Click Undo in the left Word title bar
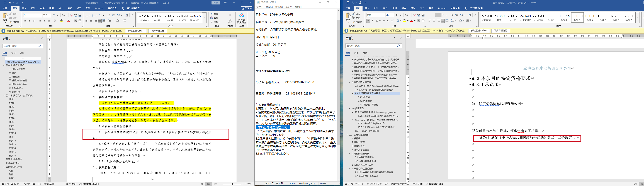This screenshot has width=644, height=186. coord(10,3)
